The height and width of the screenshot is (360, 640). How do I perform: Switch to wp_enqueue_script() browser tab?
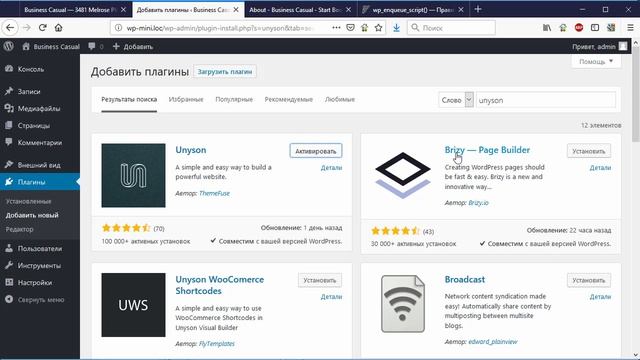413,9
